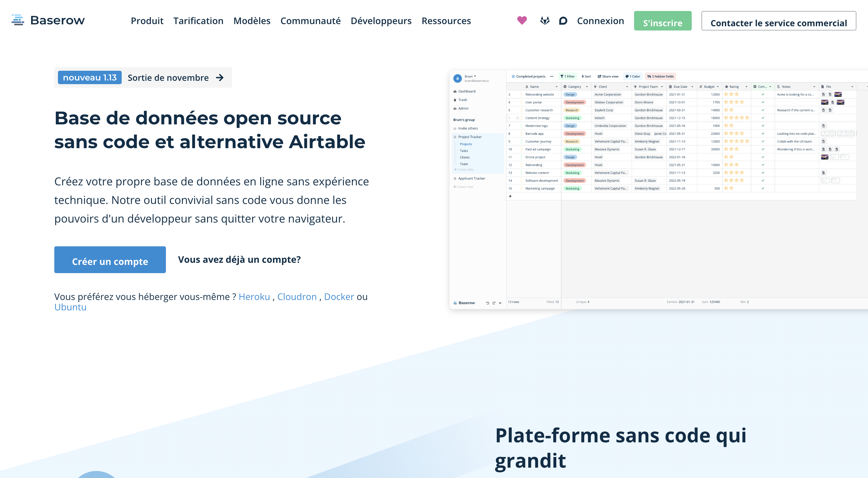868x478 pixels.
Task: Open Share view from the toolbar
Action: point(608,77)
